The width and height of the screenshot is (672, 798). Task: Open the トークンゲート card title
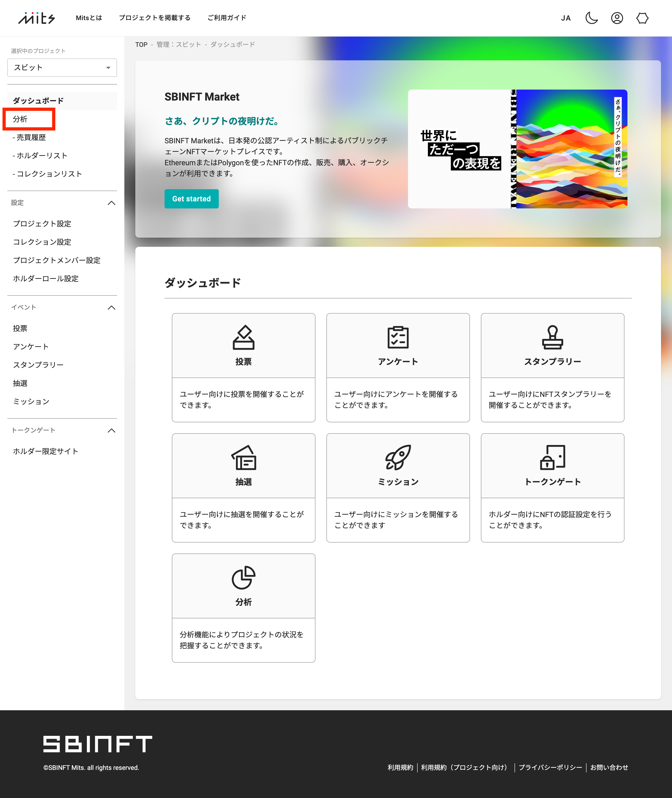point(552,482)
